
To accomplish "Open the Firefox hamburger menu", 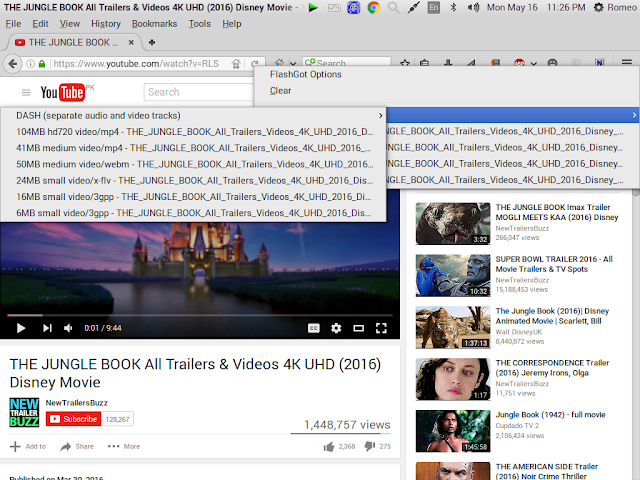I will [x=627, y=63].
